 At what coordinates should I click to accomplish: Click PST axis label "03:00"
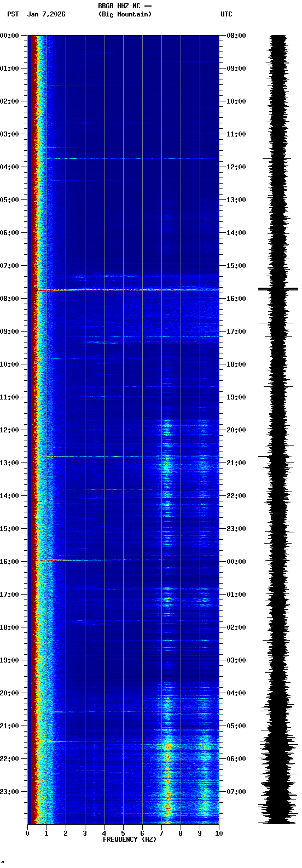click(x=9, y=134)
